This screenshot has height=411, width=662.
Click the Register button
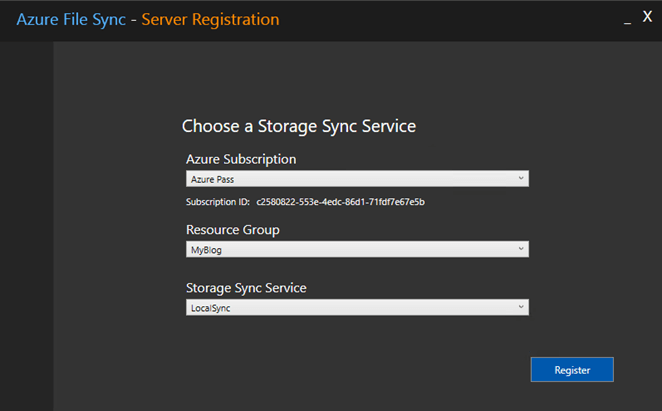[x=572, y=370]
